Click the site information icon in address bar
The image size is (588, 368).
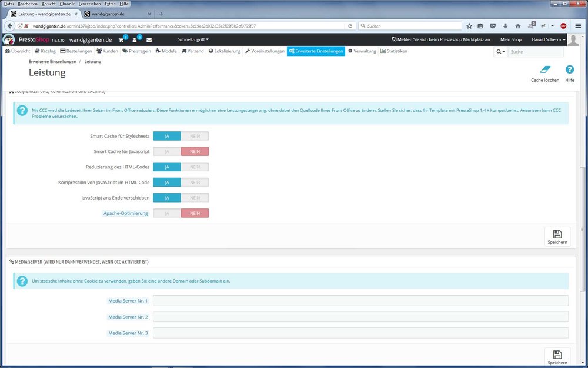click(x=20, y=26)
